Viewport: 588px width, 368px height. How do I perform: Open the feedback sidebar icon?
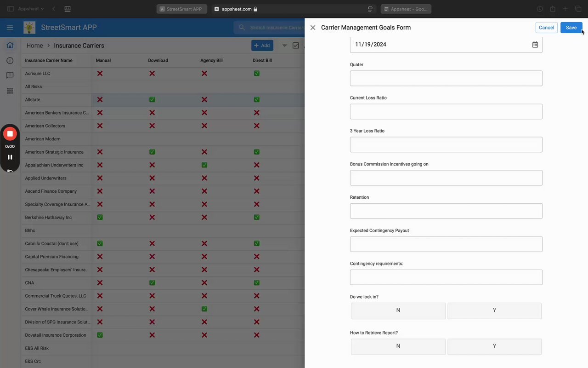pos(10,75)
